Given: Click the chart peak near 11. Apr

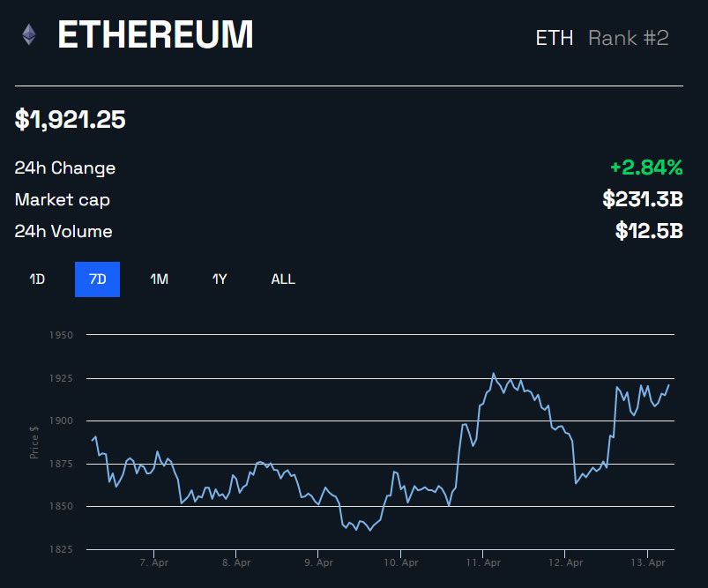Looking at the screenshot, I should pyautogui.click(x=494, y=374).
